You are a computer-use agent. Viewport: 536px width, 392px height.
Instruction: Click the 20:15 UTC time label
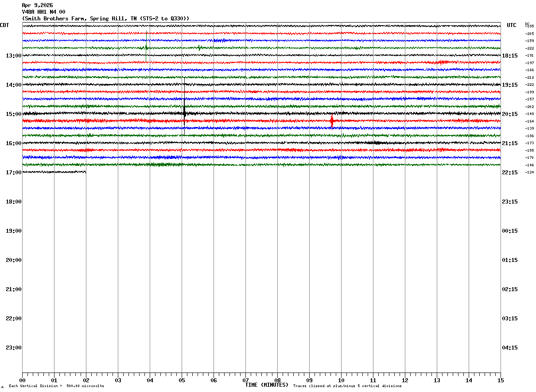[510, 114]
